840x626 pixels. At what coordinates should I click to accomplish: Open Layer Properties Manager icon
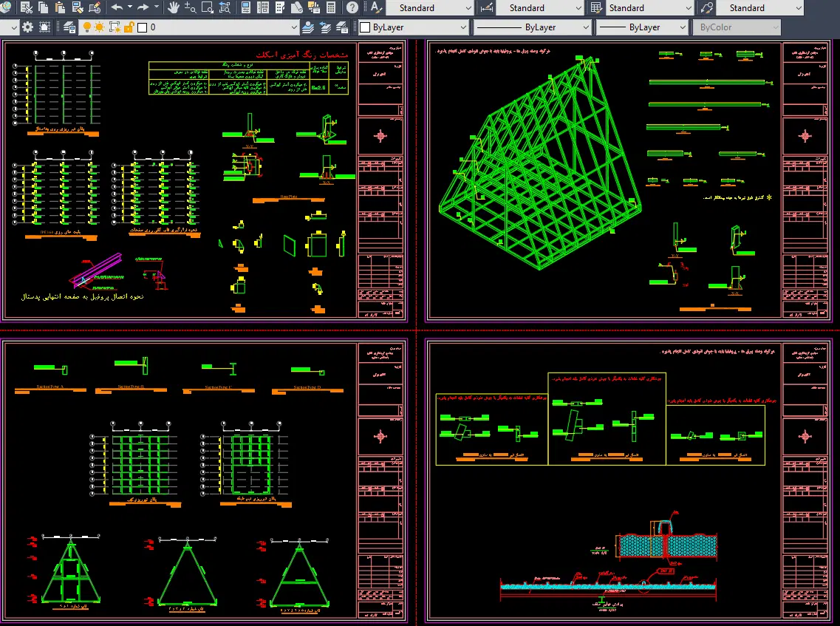click(x=69, y=27)
